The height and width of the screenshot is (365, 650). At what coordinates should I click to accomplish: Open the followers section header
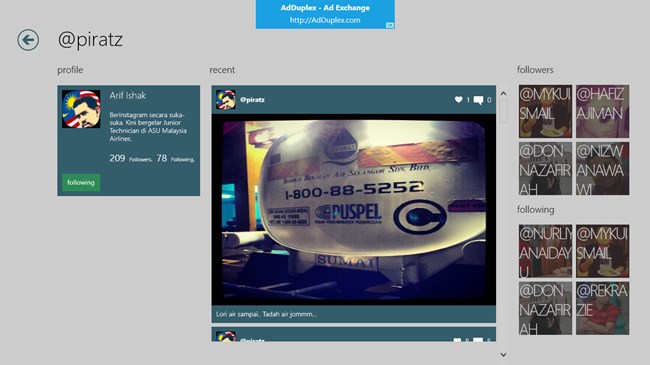pyautogui.click(x=535, y=70)
